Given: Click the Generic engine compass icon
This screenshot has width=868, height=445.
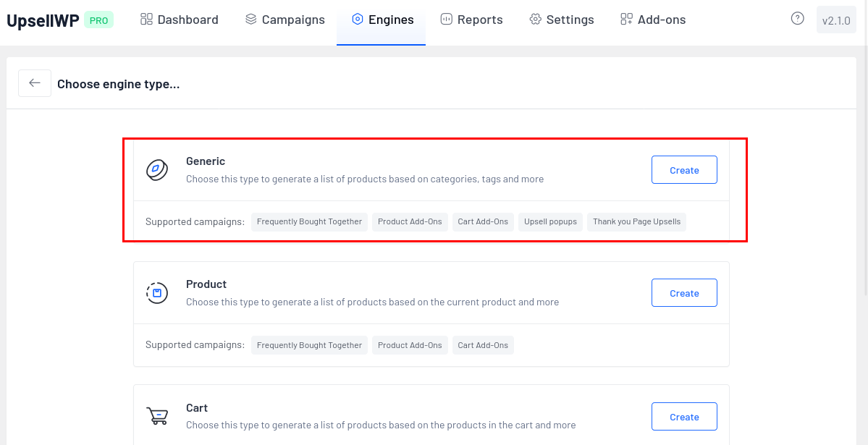Looking at the screenshot, I should click(157, 170).
